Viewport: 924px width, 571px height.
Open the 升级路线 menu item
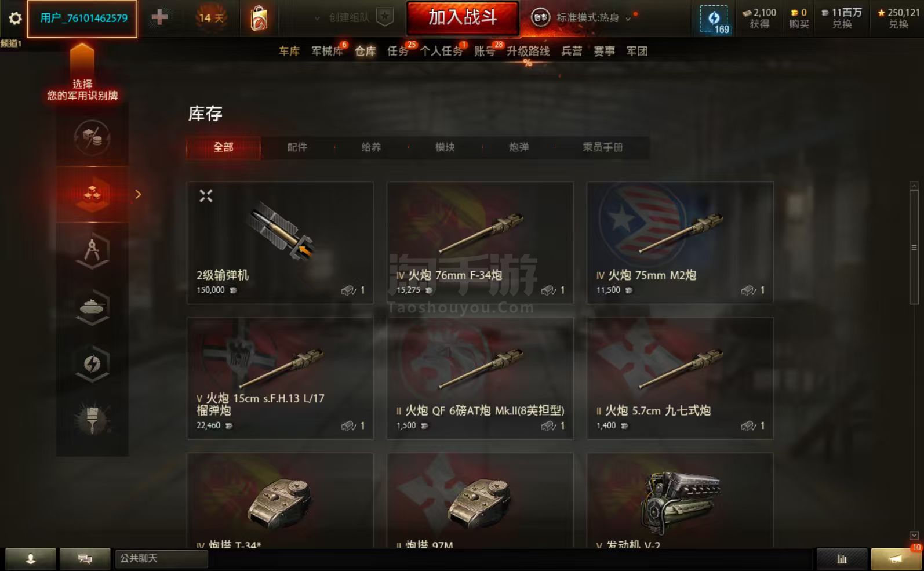(x=528, y=52)
